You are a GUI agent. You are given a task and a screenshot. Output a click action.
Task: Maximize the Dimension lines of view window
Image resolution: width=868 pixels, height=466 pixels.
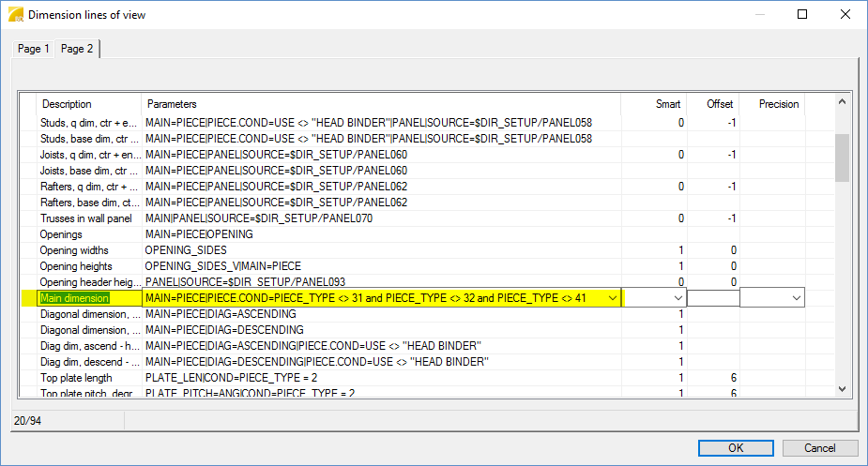(802, 15)
